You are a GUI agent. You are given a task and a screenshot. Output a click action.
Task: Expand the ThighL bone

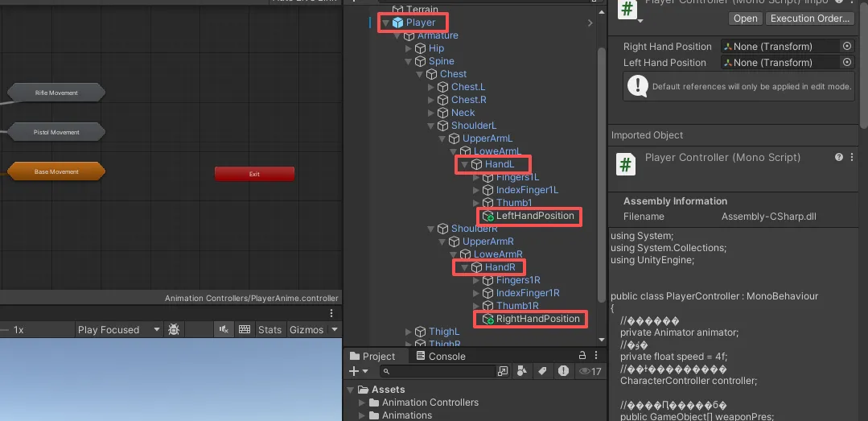point(409,332)
